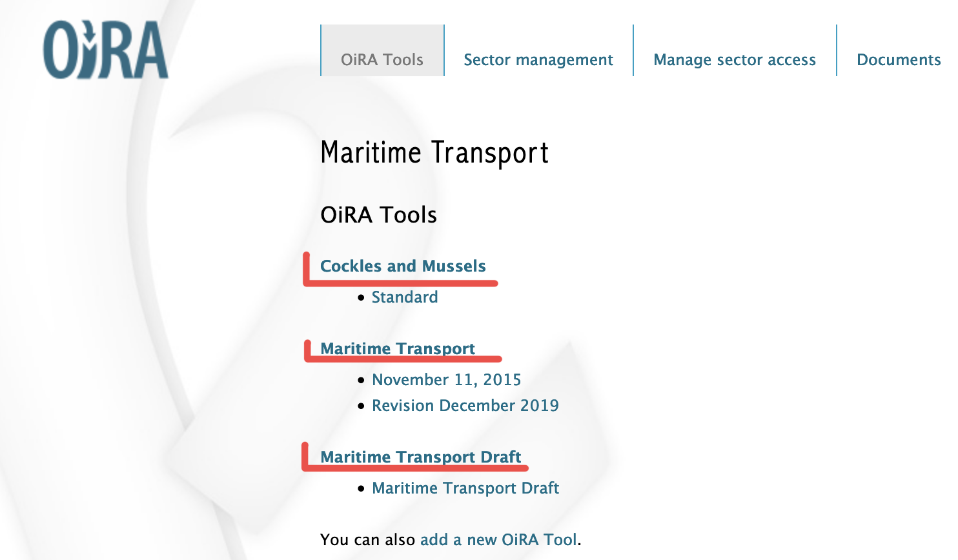Select the Standard version under Cockles and Mussels
The height and width of the screenshot is (560, 958).
[405, 297]
